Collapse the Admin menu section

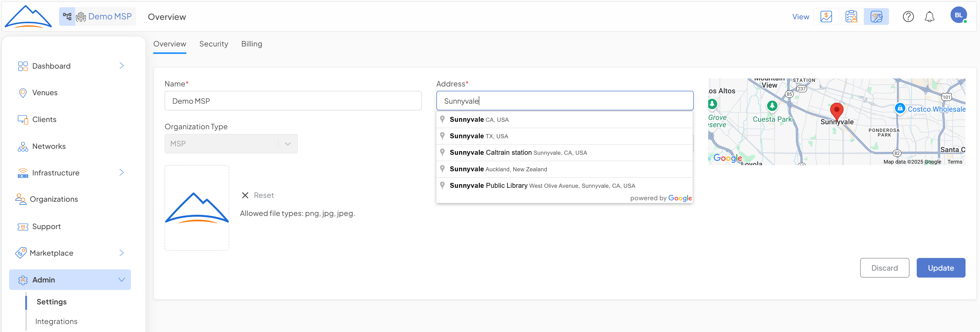121,280
